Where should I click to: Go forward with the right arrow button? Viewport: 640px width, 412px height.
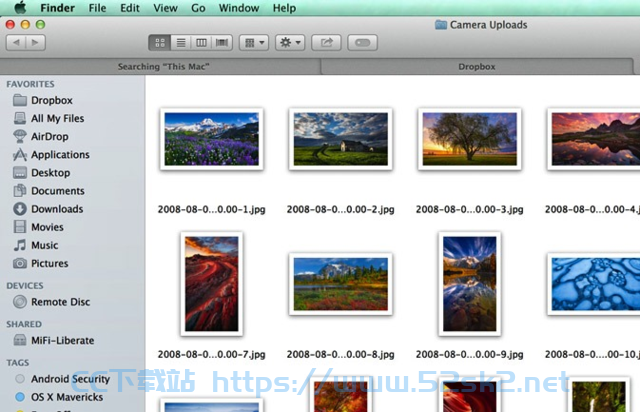pyautogui.click(x=36, y=42)
